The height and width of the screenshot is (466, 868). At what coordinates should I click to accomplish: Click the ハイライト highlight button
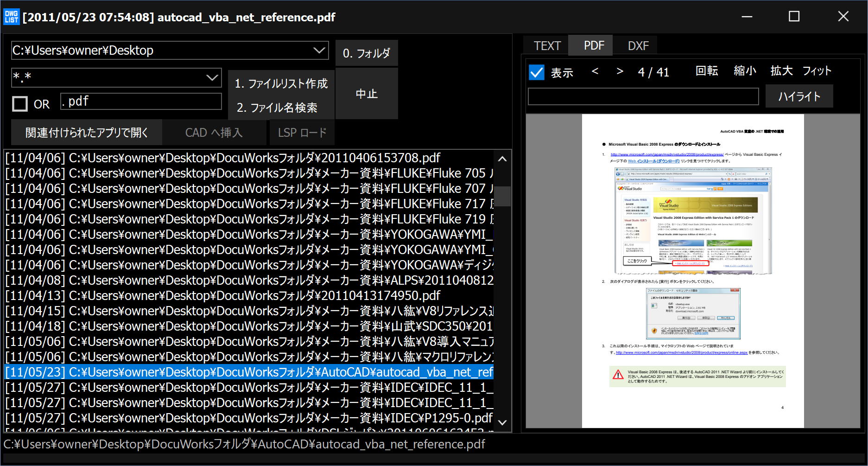click(799, 96)
